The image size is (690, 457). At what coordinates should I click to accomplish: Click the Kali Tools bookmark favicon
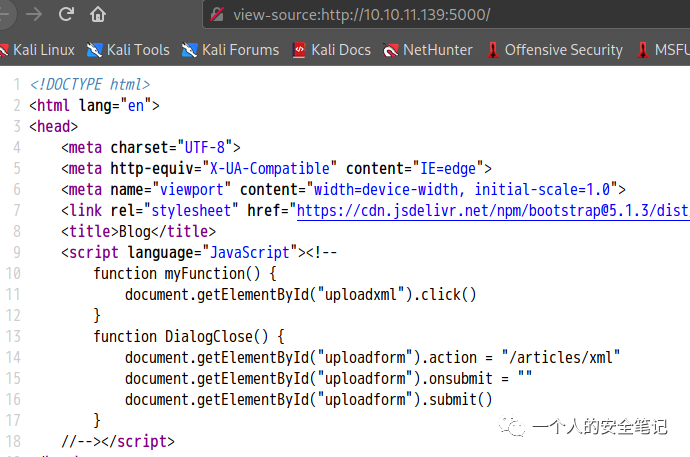(x=94, y=50)
